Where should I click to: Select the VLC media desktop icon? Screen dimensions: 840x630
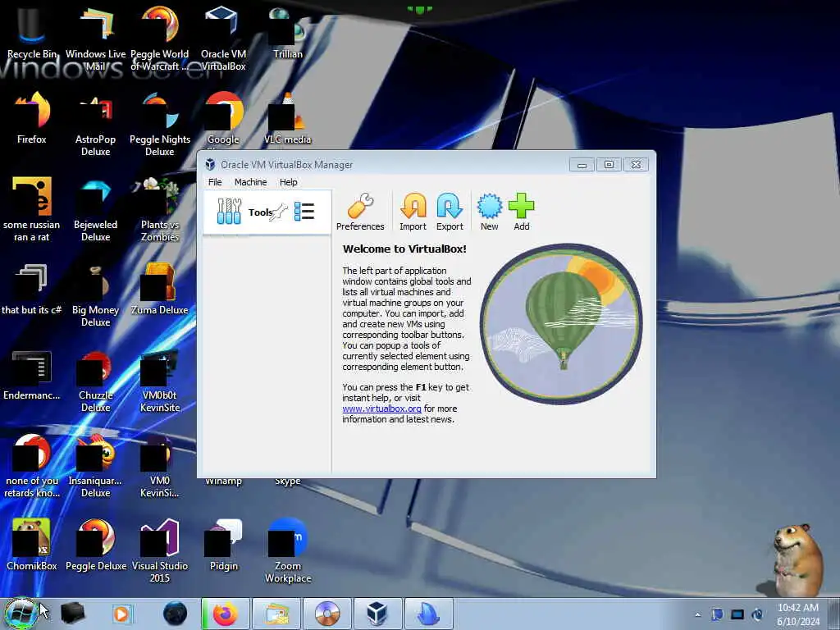coord(288,118)
